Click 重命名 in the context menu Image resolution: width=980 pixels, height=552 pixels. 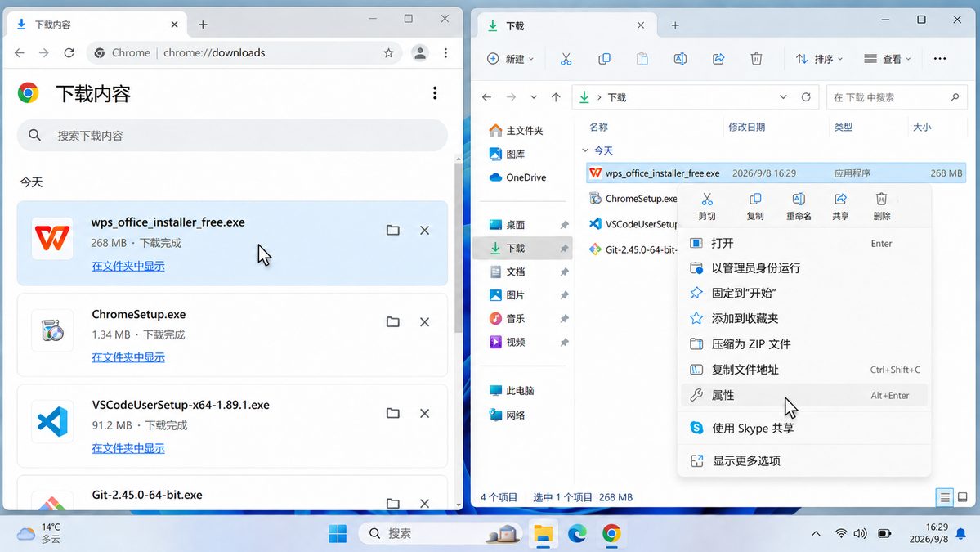pyautogui.click(x=798, y=207)
